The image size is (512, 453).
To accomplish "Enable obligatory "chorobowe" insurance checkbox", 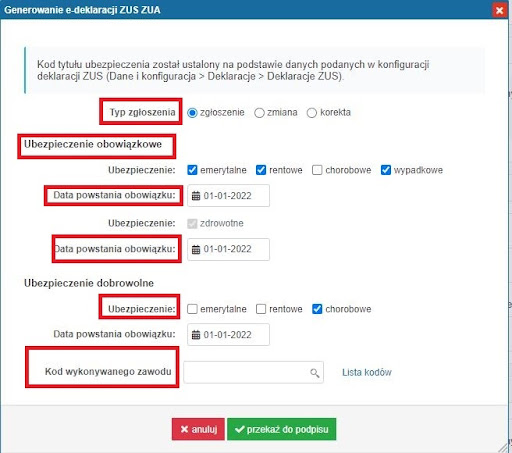I will tap(317, 170).
